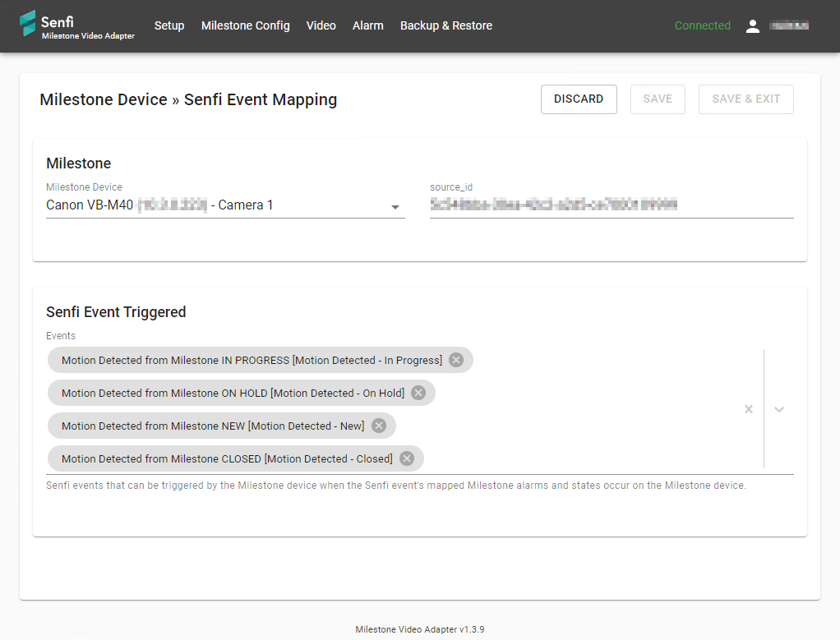The height and width of the screenshot is (640, 840).
Task: Open the Milestone Config menu
Action: (246, 25)
